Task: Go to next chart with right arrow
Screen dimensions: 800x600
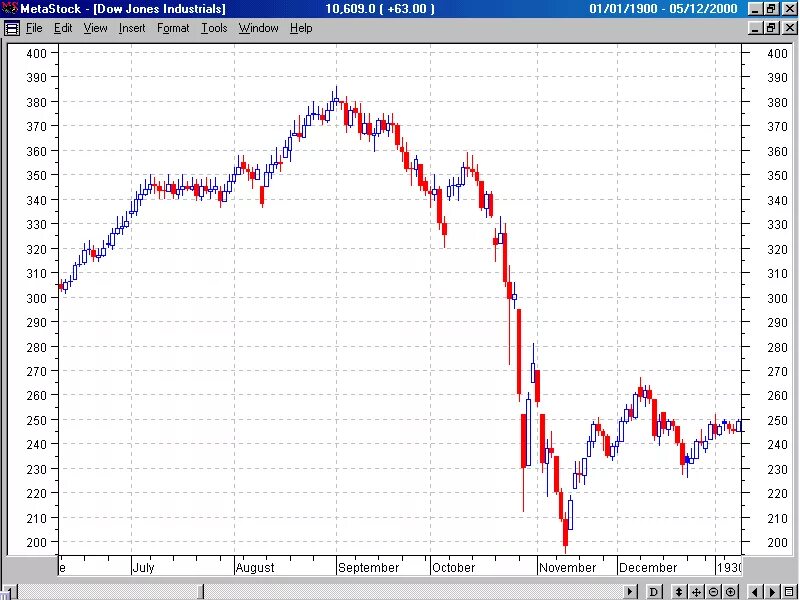Action: pyautogui.click(x=772, y=592)
